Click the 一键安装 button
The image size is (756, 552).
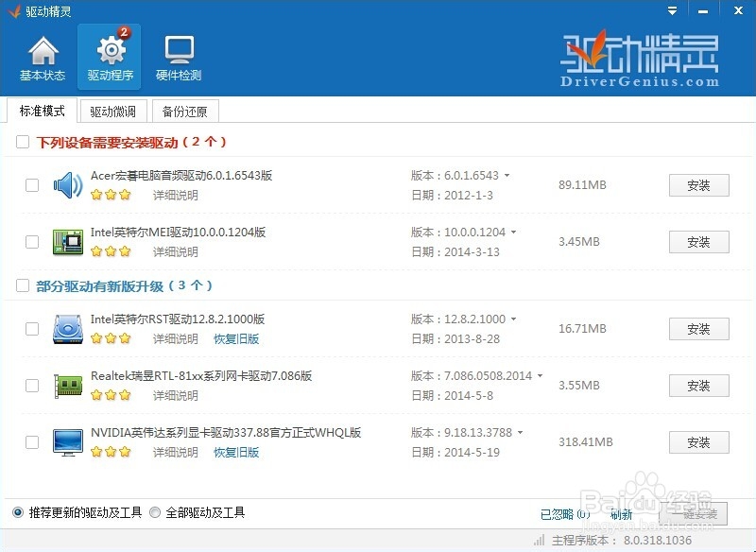pyautogui.click(x=695, y=514)
